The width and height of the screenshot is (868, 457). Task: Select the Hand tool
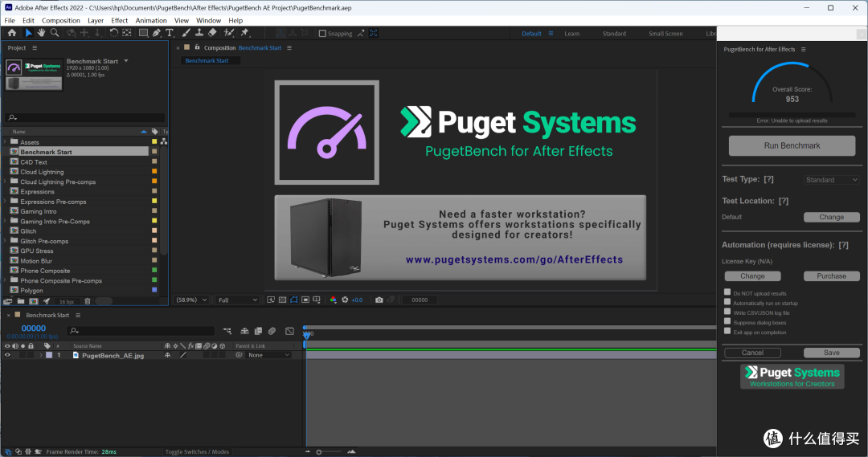coord(42,33)
